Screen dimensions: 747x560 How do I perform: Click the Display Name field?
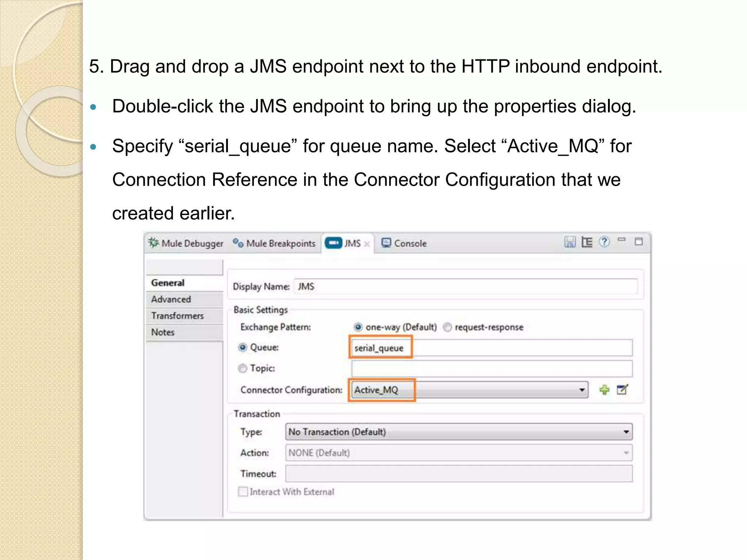[466, 287]
